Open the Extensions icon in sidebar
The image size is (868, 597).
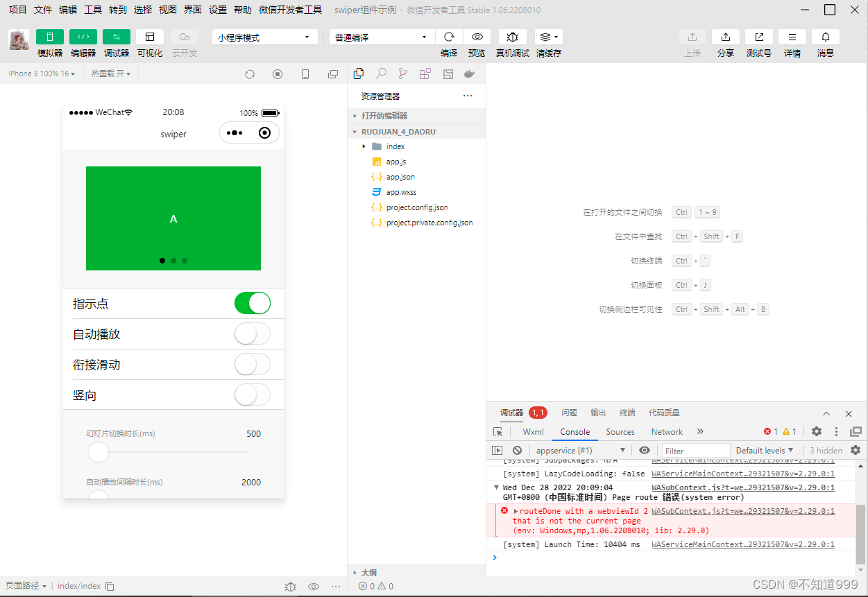pos(425,73)
